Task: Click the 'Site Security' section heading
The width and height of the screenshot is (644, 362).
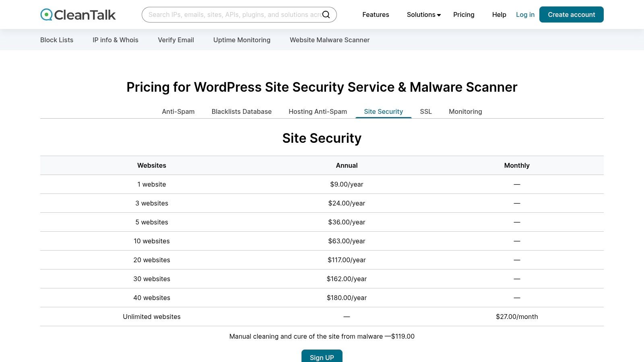Action: point(322,138)
